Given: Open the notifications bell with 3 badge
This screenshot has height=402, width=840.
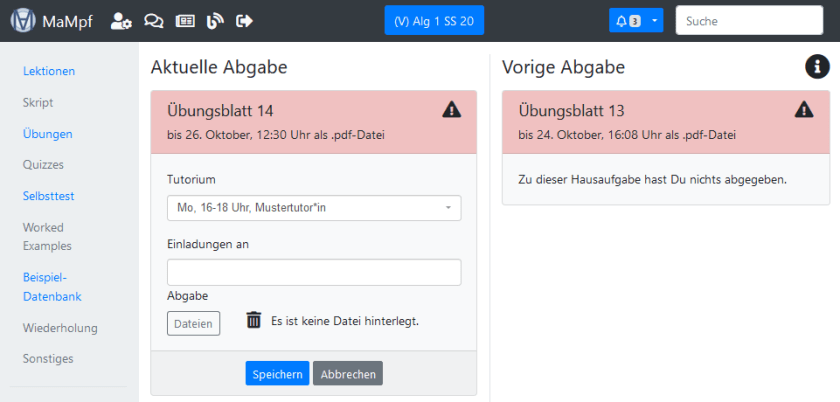Looking at the screenshot, I should tap(627, 21).
